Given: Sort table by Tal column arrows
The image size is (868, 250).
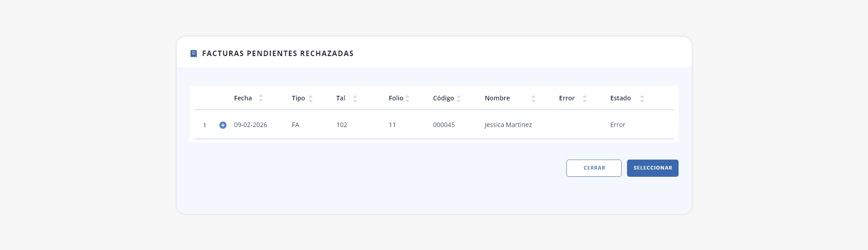Looking at the screenshot, I should [x=355, y=99].
